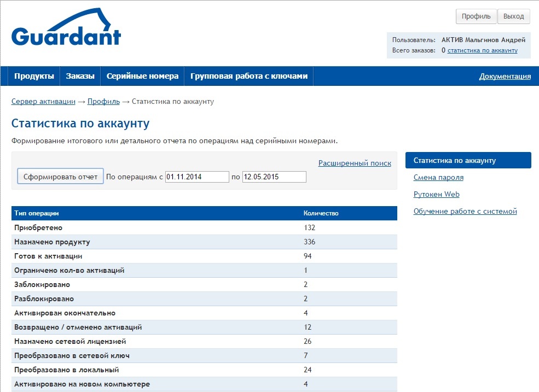Navigate to Сервер активации breadcrumb
Viewport: 539px width, 392px height.
[43, 102]
